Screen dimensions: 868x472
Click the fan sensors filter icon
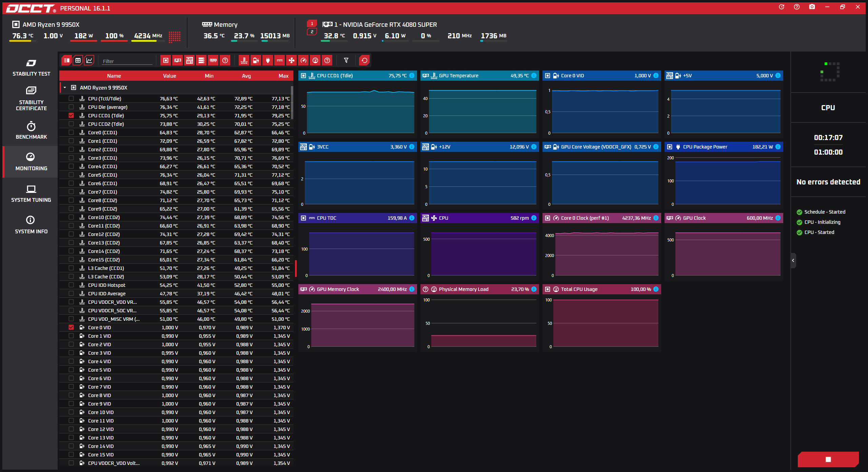[291, 61]
